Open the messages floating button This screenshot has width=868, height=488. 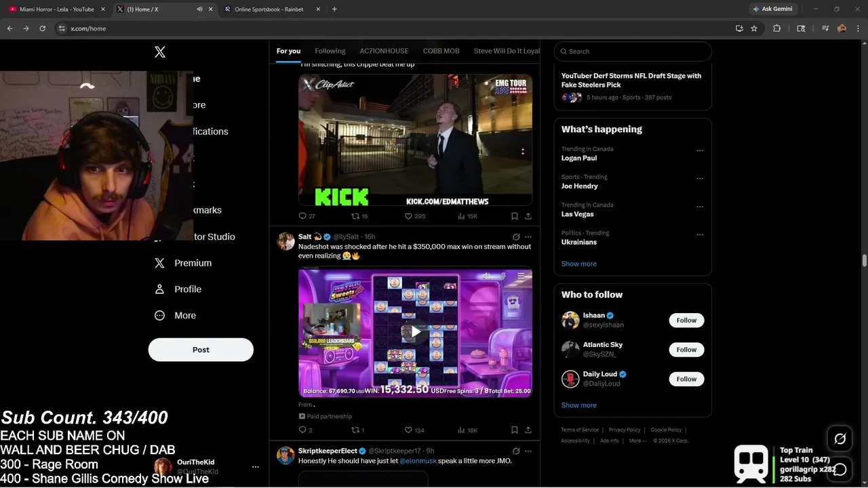pyautogui.click(x=840, y=468)
